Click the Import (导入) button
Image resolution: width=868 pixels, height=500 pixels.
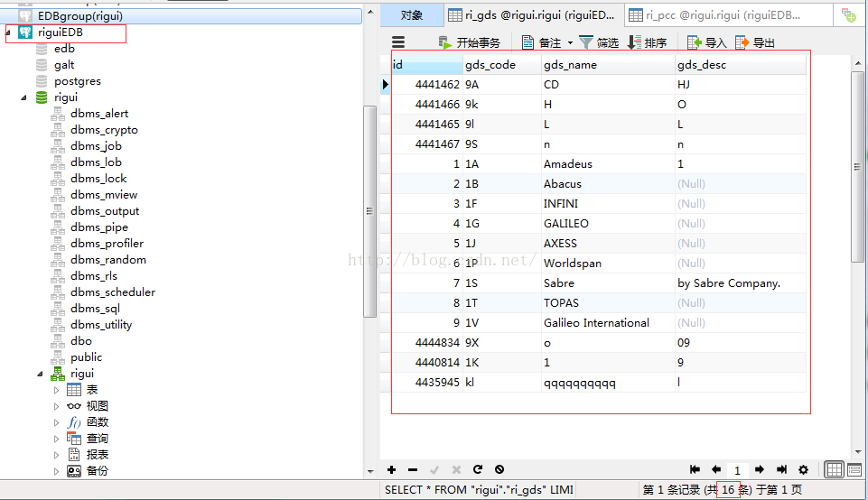(x=706, y=42)
